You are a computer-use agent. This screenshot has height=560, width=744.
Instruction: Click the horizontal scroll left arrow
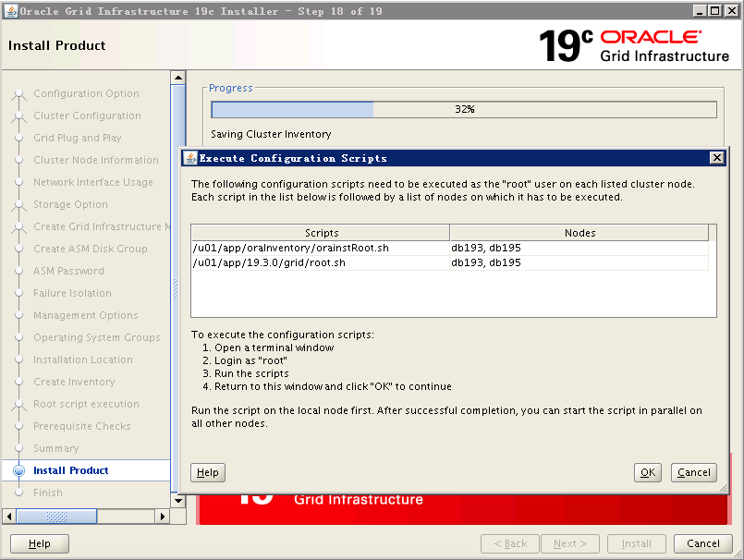pyautogui.click(x=9, y=516)
